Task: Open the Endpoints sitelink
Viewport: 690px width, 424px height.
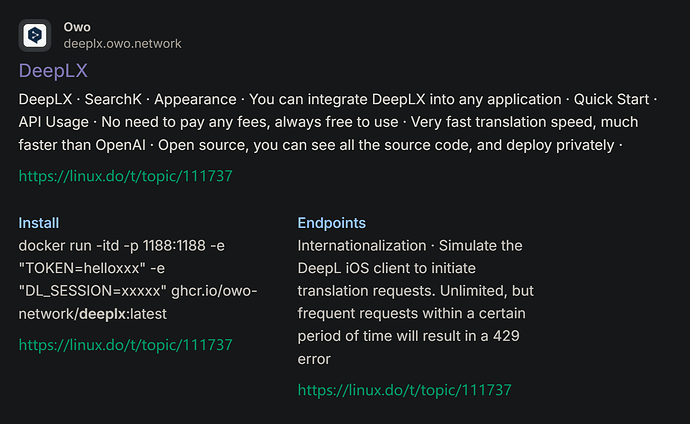Action: [x=331, y=223]
